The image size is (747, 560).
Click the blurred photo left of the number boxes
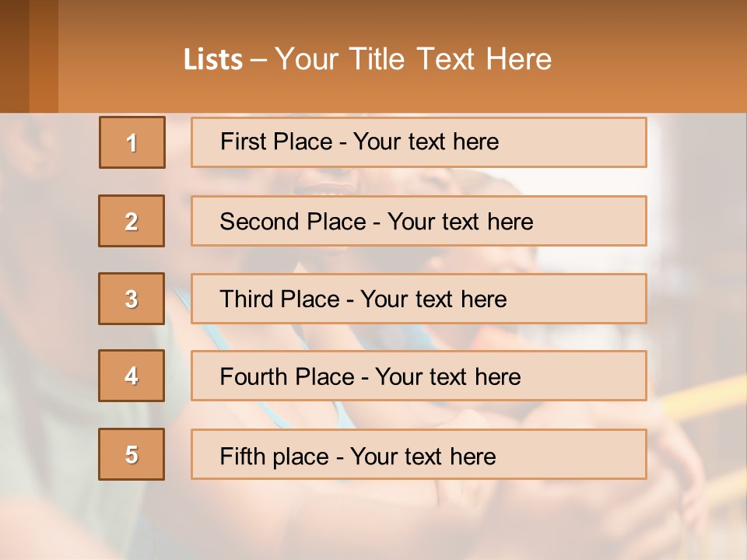pyautogui.click(x=47, y=311)
